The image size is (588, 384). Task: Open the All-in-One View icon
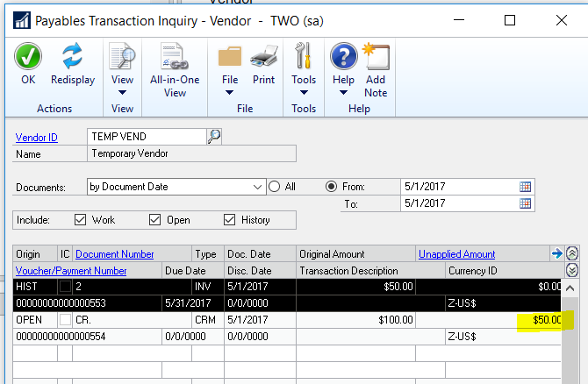pyautogui.click(x=175, y=58)
